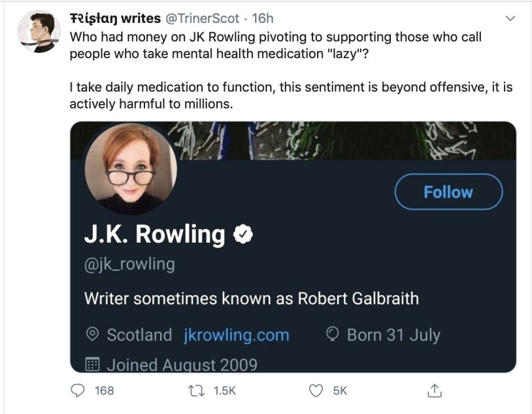Select the verified badge next to J.K. Rowling

[244, 233]
